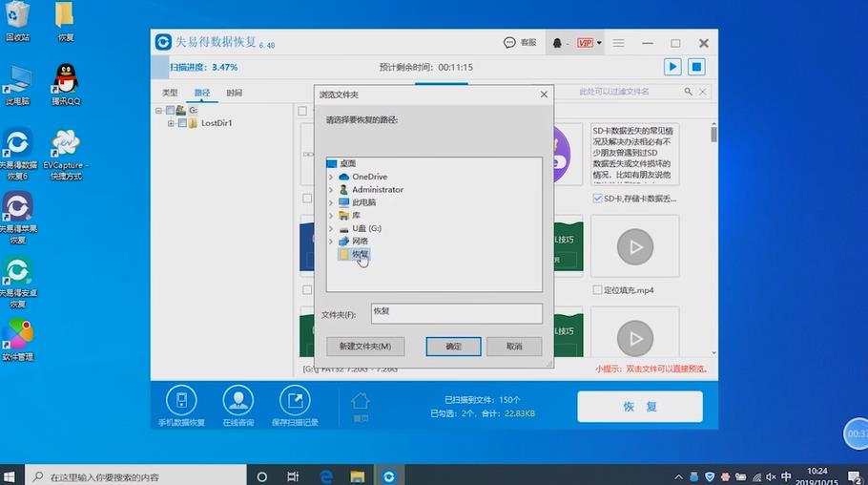Open the Windows Start menu

click(10, 476)
